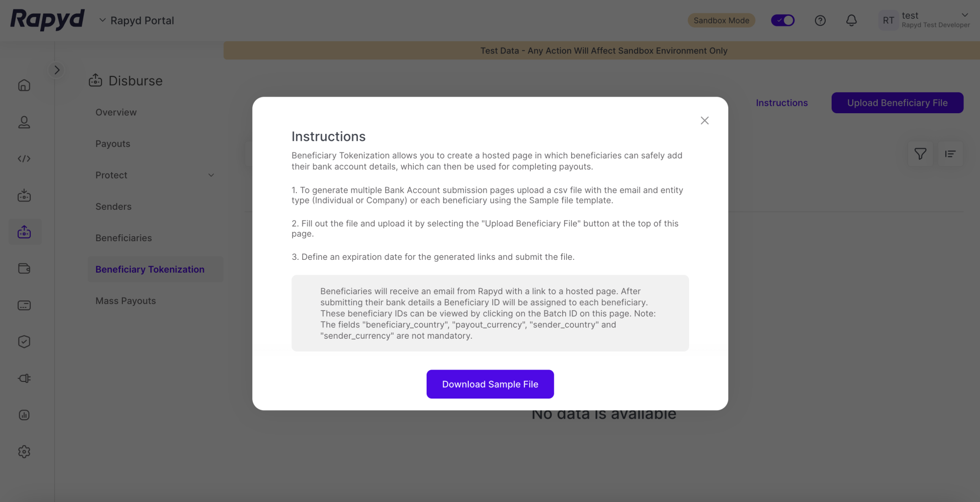Open the Wallets icon in sidebar
The height and width of the screenshot is (502, 980).
point(24,269)
